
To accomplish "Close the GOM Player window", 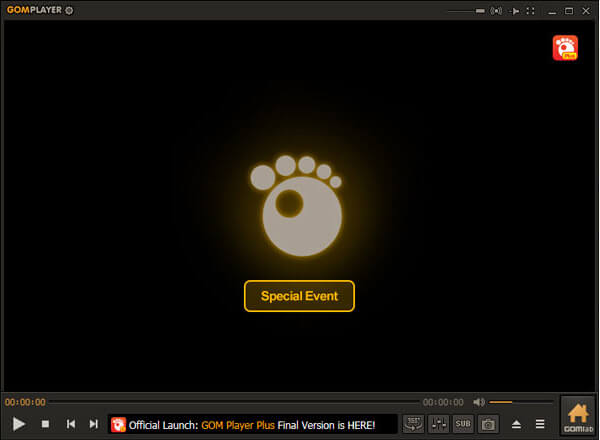I will click(586, 11).
